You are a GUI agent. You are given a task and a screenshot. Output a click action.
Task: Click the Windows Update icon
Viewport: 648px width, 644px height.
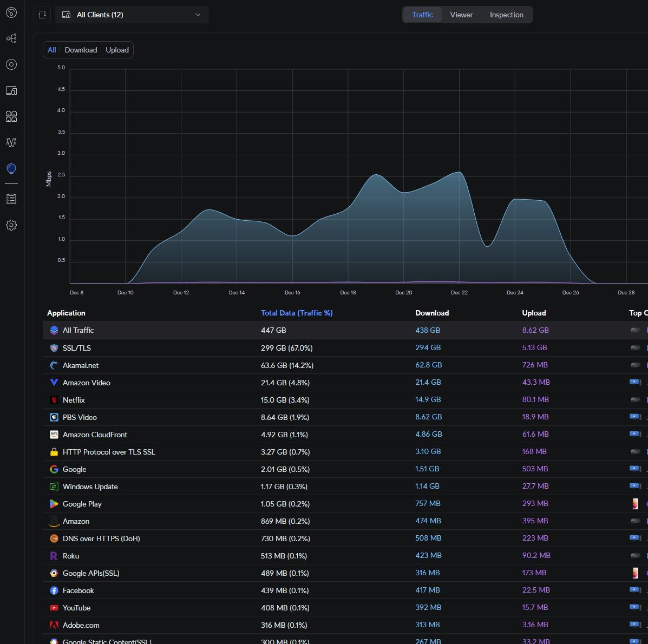(x=54, y=487)
